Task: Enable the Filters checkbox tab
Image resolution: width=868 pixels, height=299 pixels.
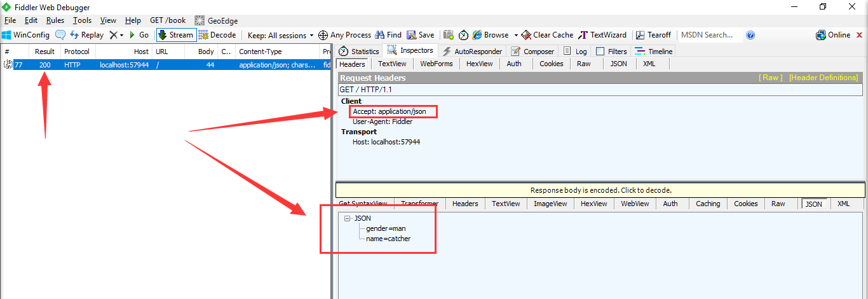Action: click(611, 52)
